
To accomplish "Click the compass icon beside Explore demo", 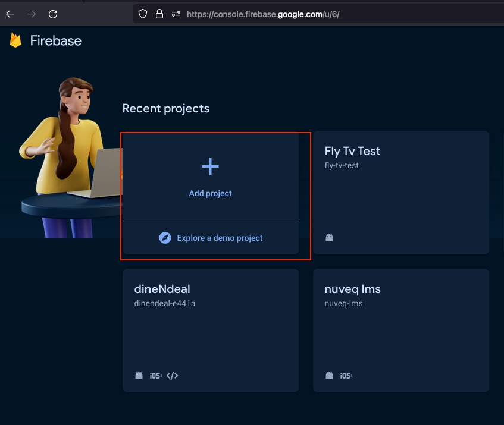I will click(x=165, y=238).
